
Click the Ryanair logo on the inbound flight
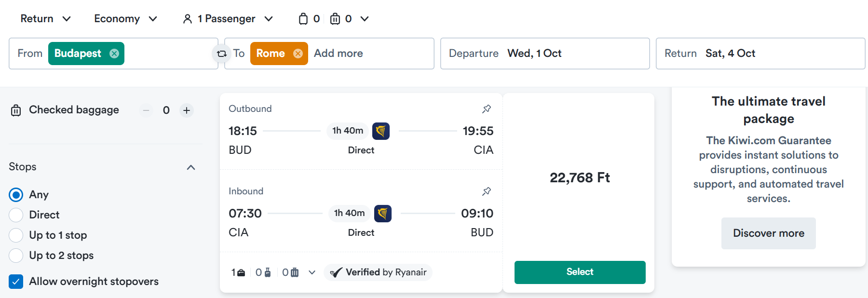click(x=383, y=213)
